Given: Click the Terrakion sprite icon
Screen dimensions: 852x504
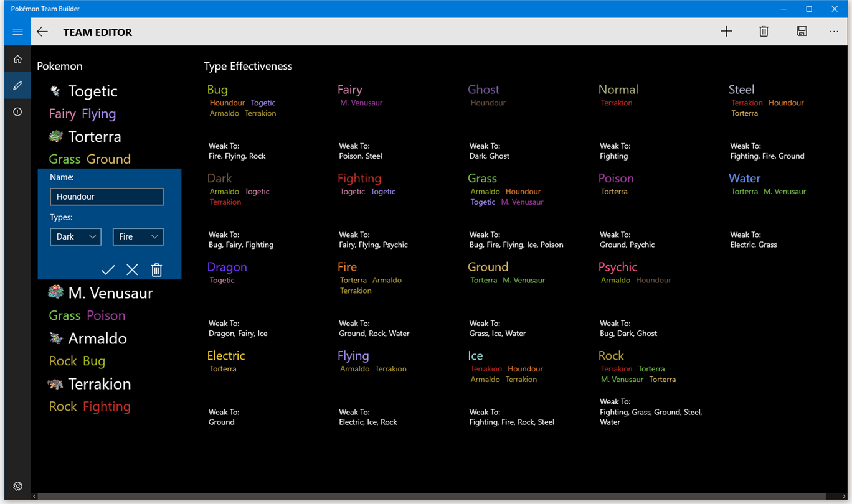Looking at the screenshot, I should (55, 384).
